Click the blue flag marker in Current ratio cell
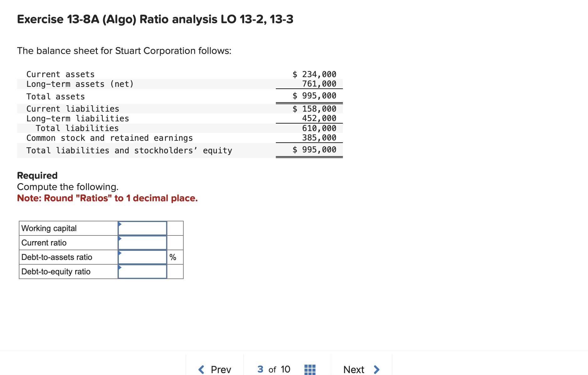Image resolution: width=588 pixels, height=375 pixels. tap(119, 239)
